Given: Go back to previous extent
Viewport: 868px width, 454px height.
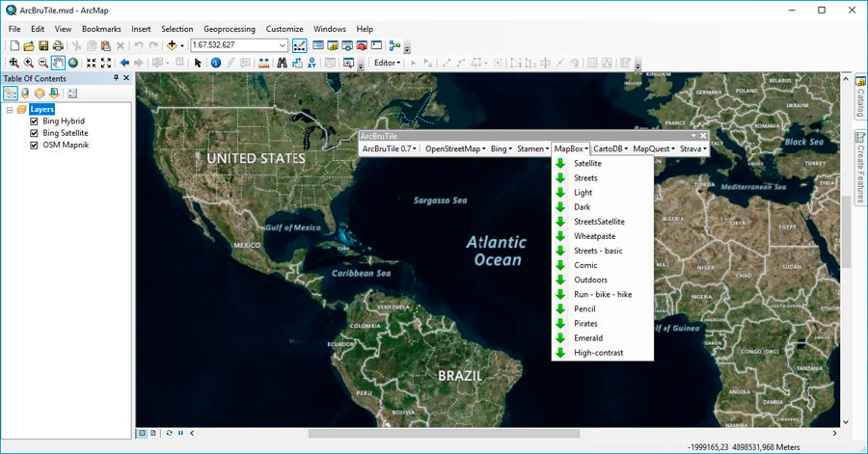Looking at the screenshot, I should pyautogui.click(x=124, y=63).
